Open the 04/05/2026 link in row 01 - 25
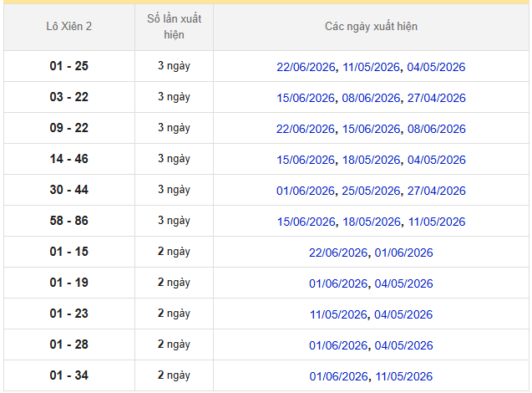 [x=436, y=67]
